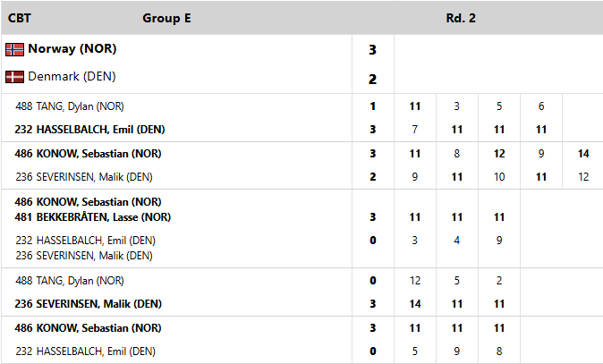
Task: Select 486 KONOW, Sebastian in second match
Action: click(88, 154)
